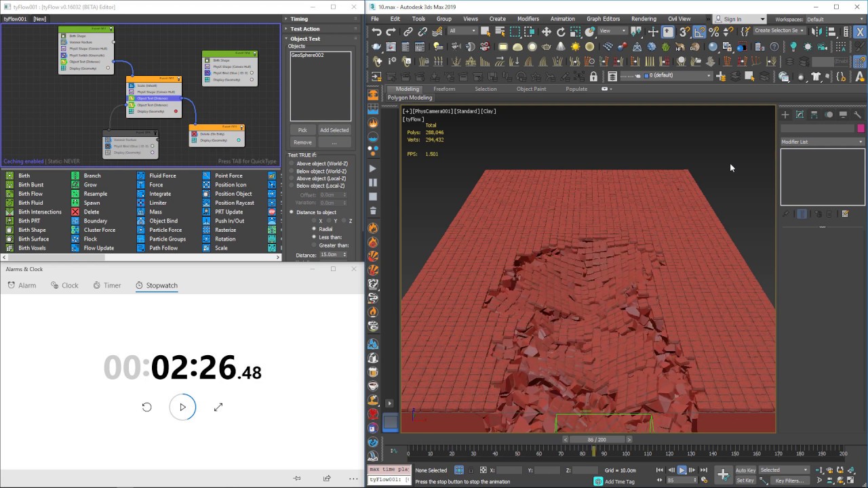The height and width of the screenshot is (488, 868).
Task: Open the Create Selection Set dropdown
Action: tap(778, 30)
